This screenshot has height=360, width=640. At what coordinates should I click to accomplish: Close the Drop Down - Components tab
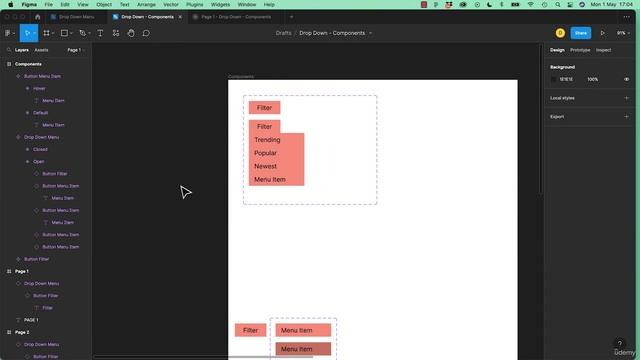tap(180, 17)
